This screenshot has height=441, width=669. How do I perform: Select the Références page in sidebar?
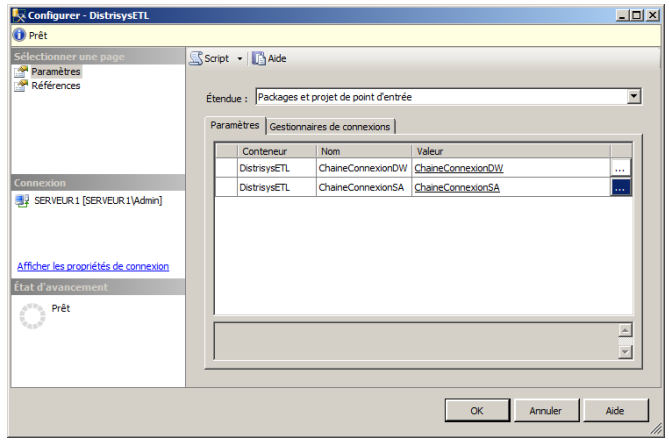[57, 85]
